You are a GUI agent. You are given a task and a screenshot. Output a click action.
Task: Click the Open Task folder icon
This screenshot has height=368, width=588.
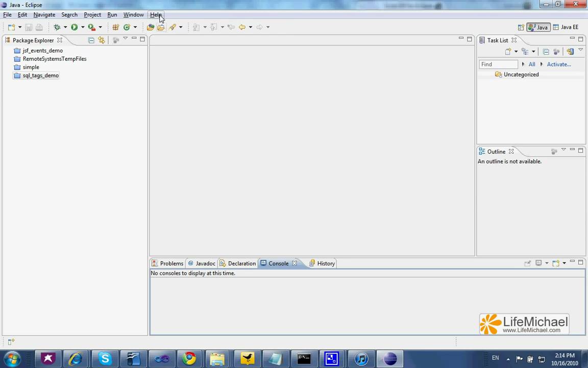[x=161, y=27]
